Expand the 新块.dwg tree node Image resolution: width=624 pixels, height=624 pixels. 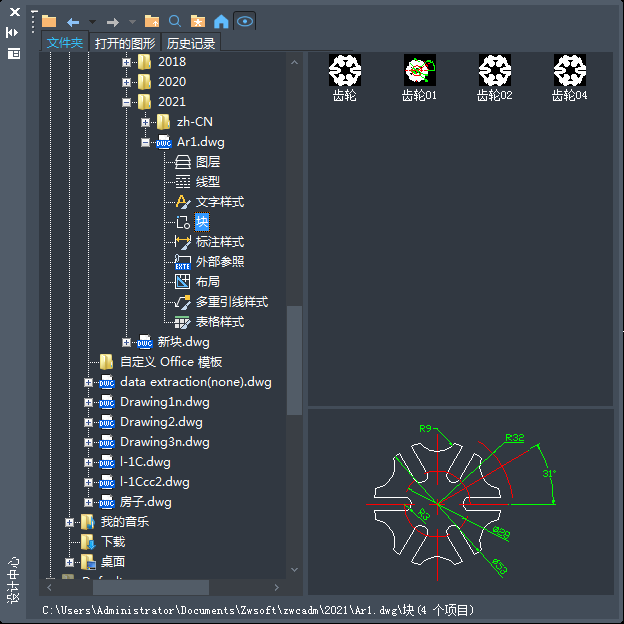127,342
